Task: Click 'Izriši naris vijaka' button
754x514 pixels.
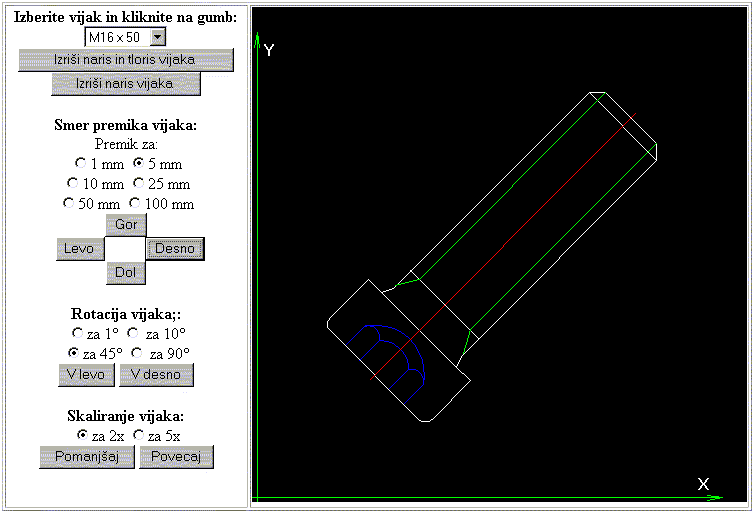Action: (126, 84)
